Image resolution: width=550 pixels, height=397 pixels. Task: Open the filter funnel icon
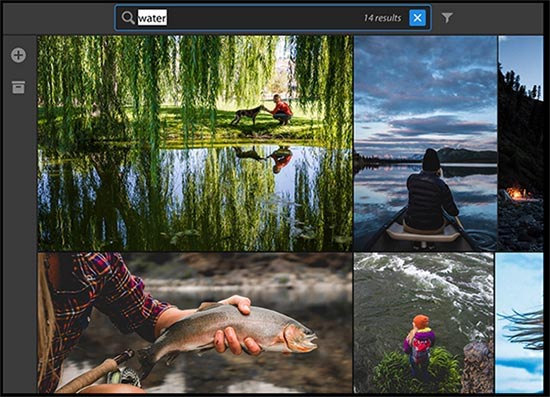coord(447,18)
